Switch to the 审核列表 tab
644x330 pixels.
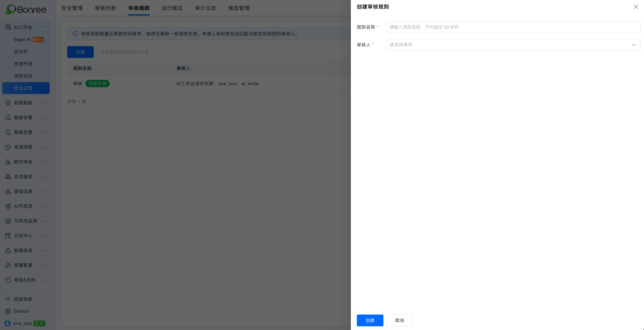point(105,8)
